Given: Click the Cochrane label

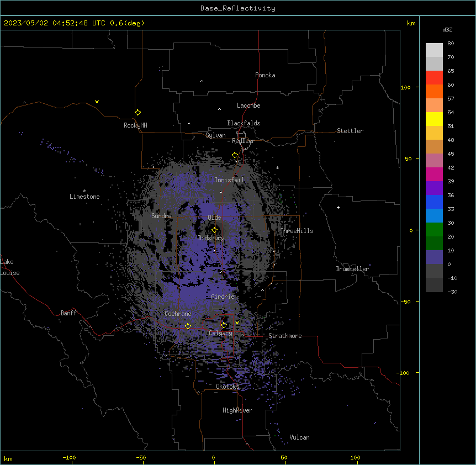Looking at the screenshot, I should (x=178, y=314).
